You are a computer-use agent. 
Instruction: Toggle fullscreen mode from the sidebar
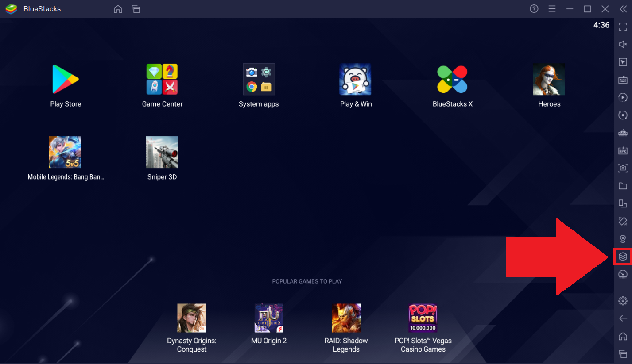point(623,26)
